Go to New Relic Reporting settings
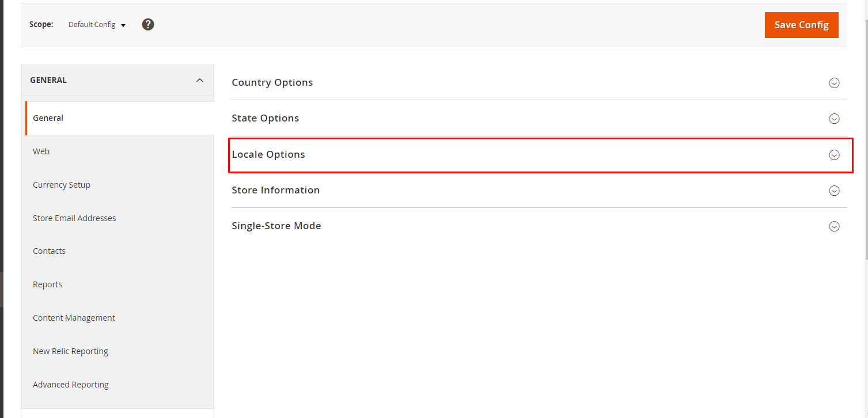 (70, 351)
